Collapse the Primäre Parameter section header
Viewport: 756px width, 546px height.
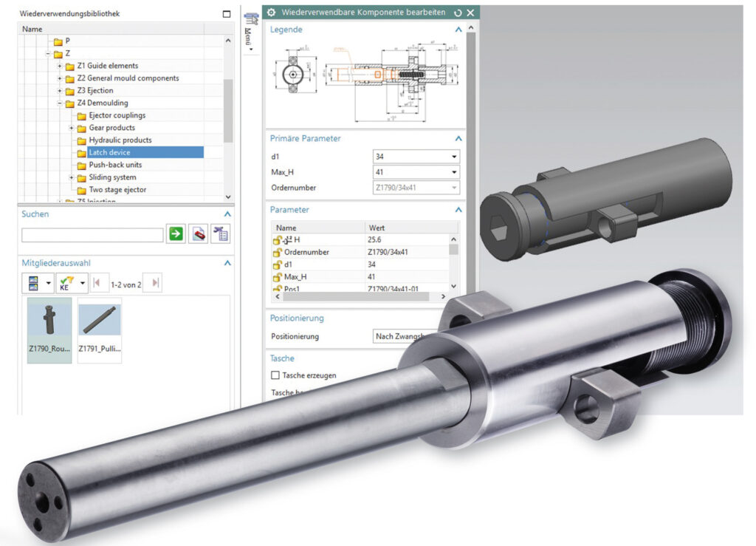click(x=458, y=138)
